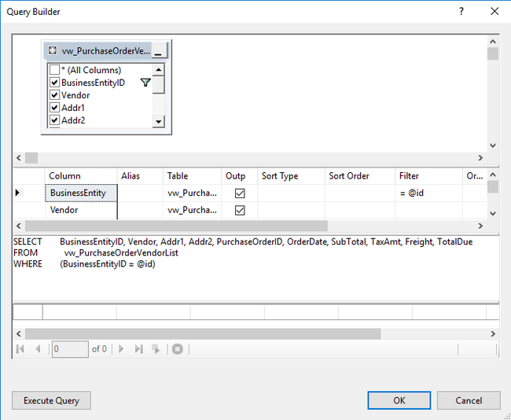Click the Alias cell for Vendor row
This screenshot has width=511, height=420.
[x=140, y=210]
